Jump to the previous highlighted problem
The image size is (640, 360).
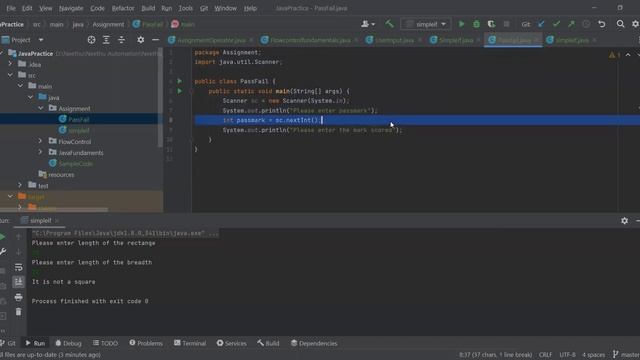click(628, 55)
